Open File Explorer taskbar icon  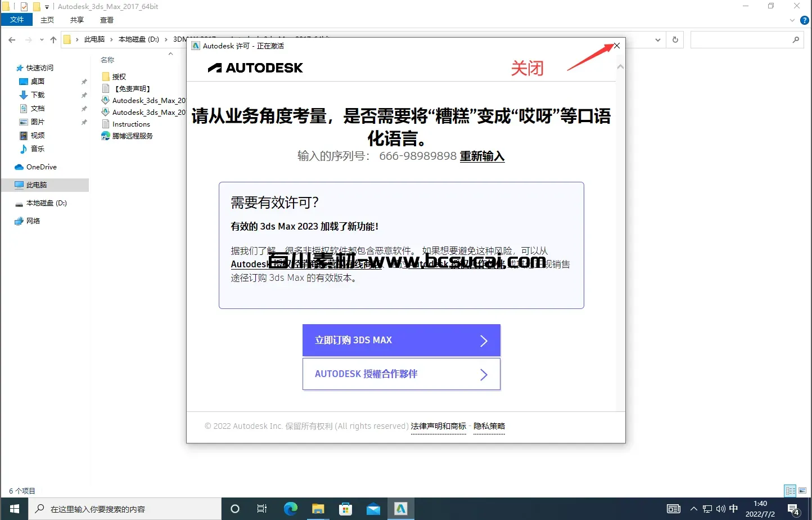coord(318,509)
